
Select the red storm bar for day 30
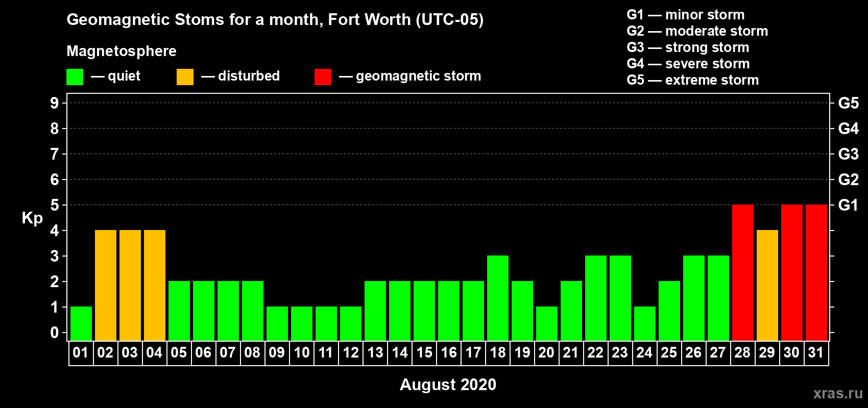click(792, 273)
